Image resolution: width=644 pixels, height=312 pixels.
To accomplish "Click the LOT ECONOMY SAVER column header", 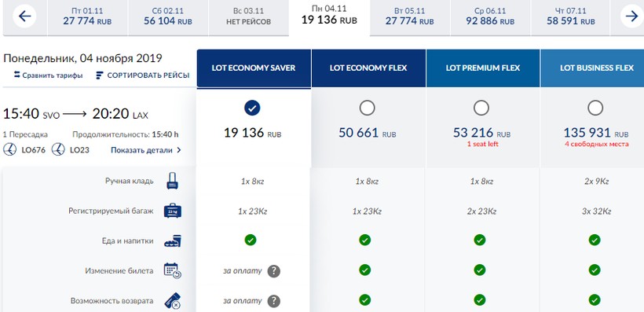I will tap(254, 68).
